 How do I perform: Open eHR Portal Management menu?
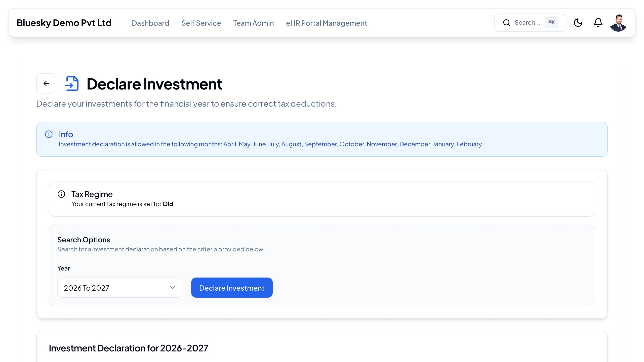[x=327, y=23]
